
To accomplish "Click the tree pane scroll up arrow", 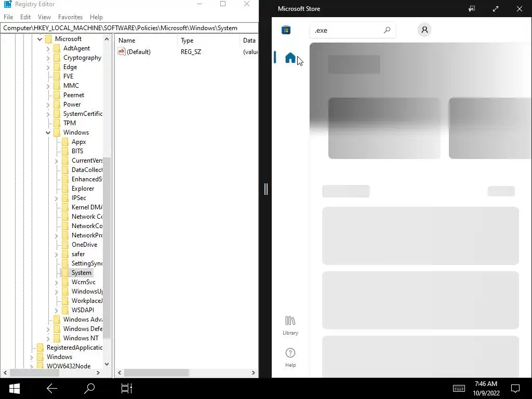I will pyautogui.click(x=107, y=39).
